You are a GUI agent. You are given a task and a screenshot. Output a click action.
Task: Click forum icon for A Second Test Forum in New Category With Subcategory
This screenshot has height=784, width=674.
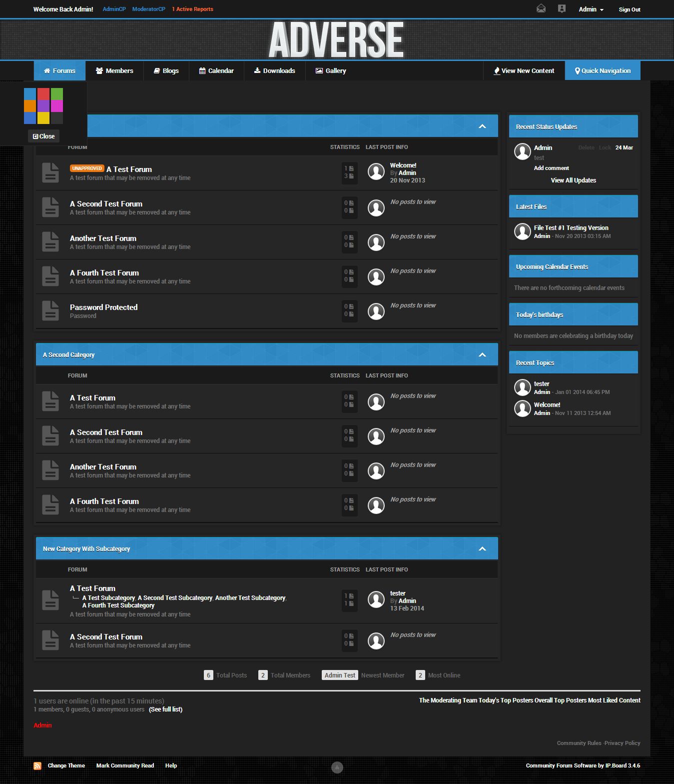(50, 640)
